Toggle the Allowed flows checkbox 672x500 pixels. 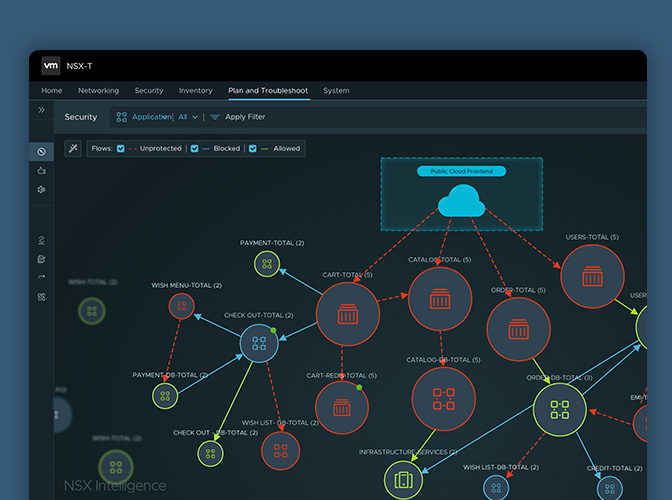[x=253, y=149]
